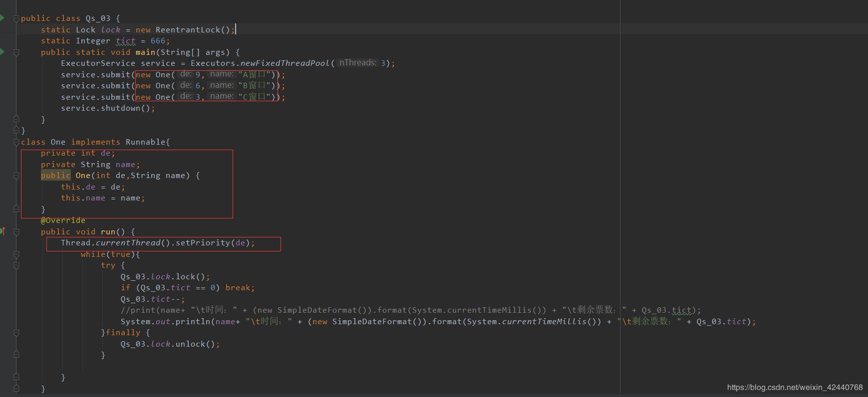Image resolution: width=868 pixels, height=397 pixels.
Task: Click the highlighted "public" constructor modifier
Action: coord(55,176)
